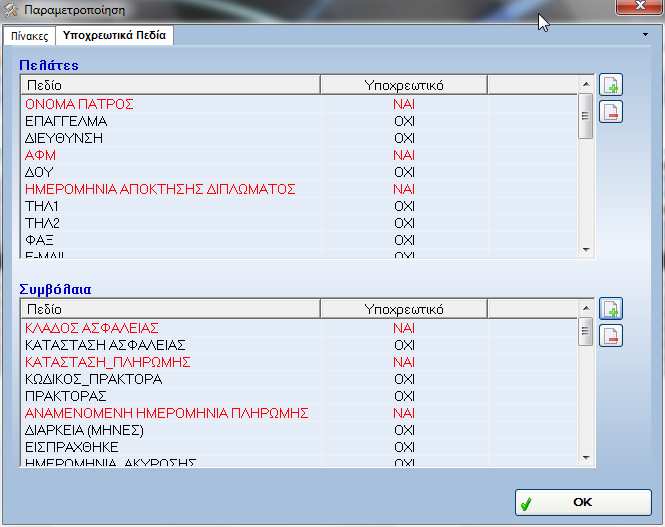Screen dimensions: 665x527
Task: Click ΝΑΙ value for ΚΛΑΔΟΣ ΑΣΦΑΛΕΙΑΣ
Action: pyautogui.click(x=404, y=328)
